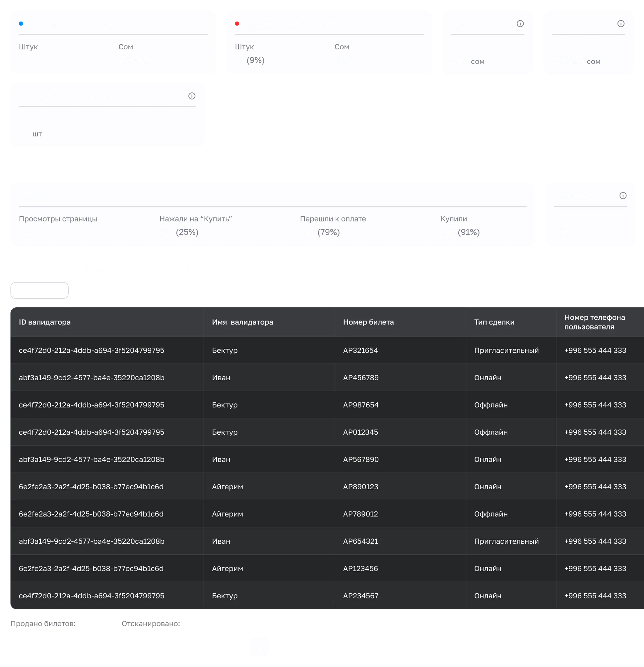The height and width of the screenshot is (667, 644).
Task: Click "Отсканировано:" below the table
Action: pyautogui.click(x=151, y=624)
